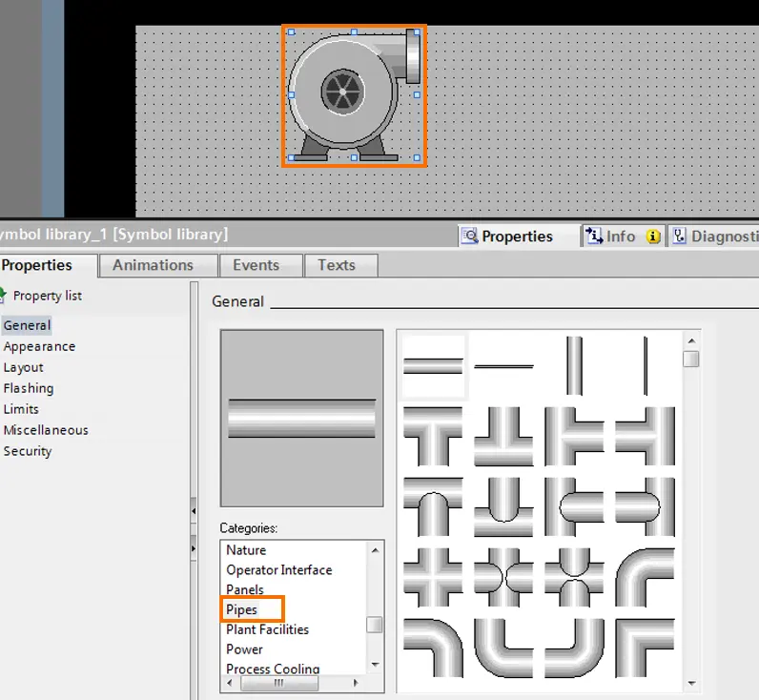Image resolution: width=759 pixels, height=700 pixels.
Task: Choose the thin vertical line pipe symbol
Action: pos(646,366)
